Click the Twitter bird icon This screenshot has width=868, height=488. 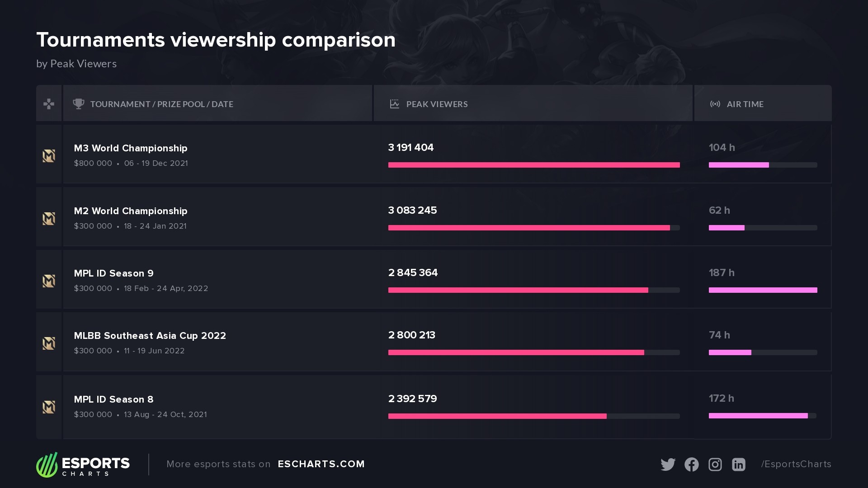click(x=668, y=465)
